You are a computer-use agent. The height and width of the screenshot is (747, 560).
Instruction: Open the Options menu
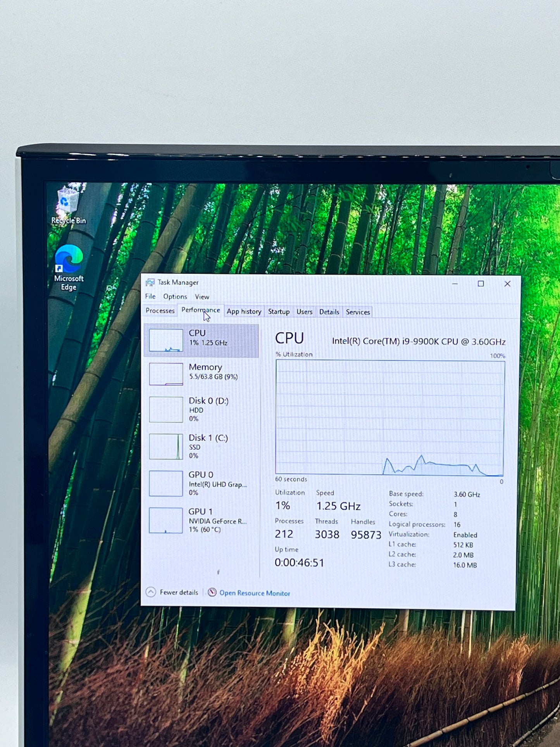coord(175,297)
